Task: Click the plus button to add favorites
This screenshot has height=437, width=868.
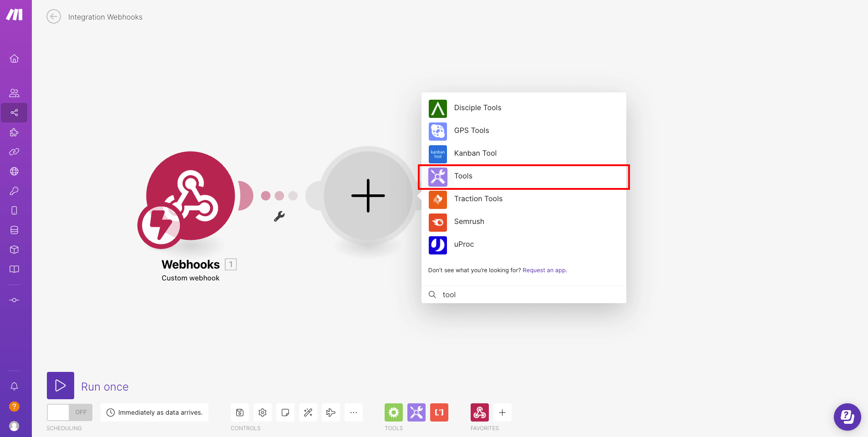Action: click(x=503, y=412)
